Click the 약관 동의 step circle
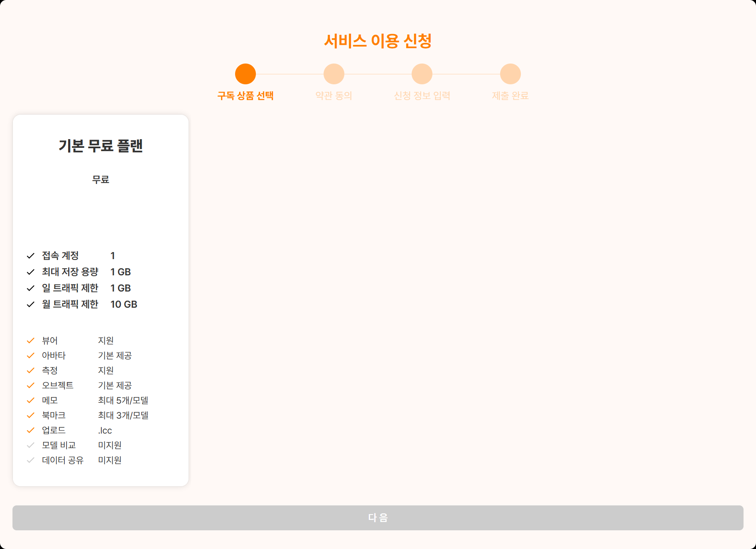Image resolution: width=756 pixels, height=549 pixels. 334,74
